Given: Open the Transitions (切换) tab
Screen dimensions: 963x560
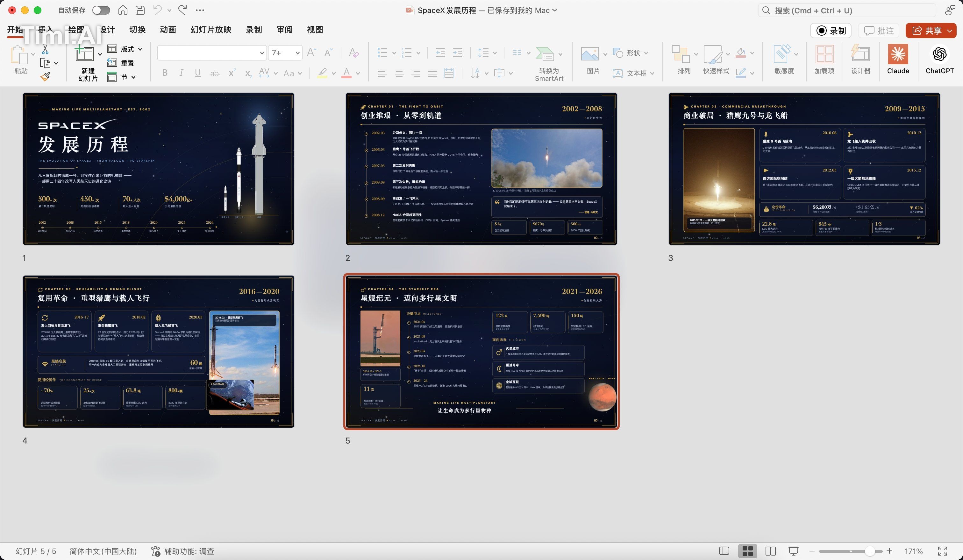Looking at the screenshot, I should pyautogui.click(x=137, y=29).
